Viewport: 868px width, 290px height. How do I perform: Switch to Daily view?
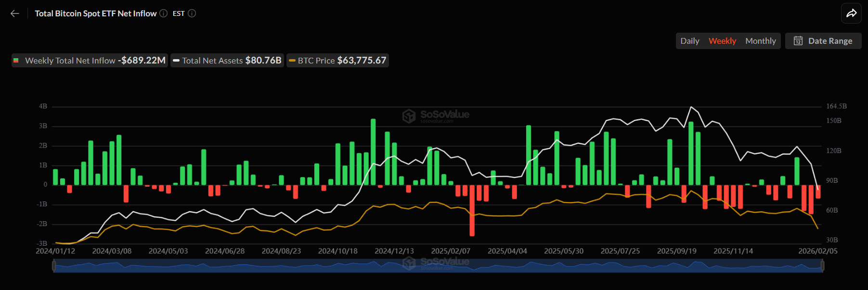click(x=689, y=41)
